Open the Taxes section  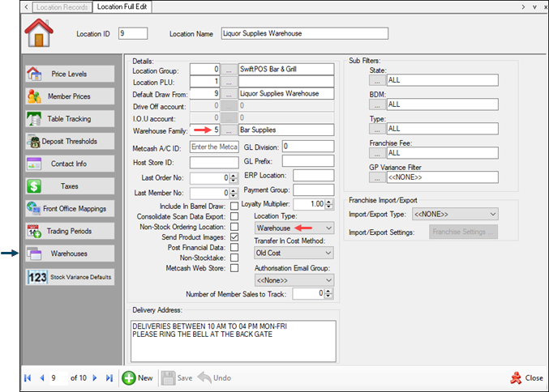pos(70,186)
